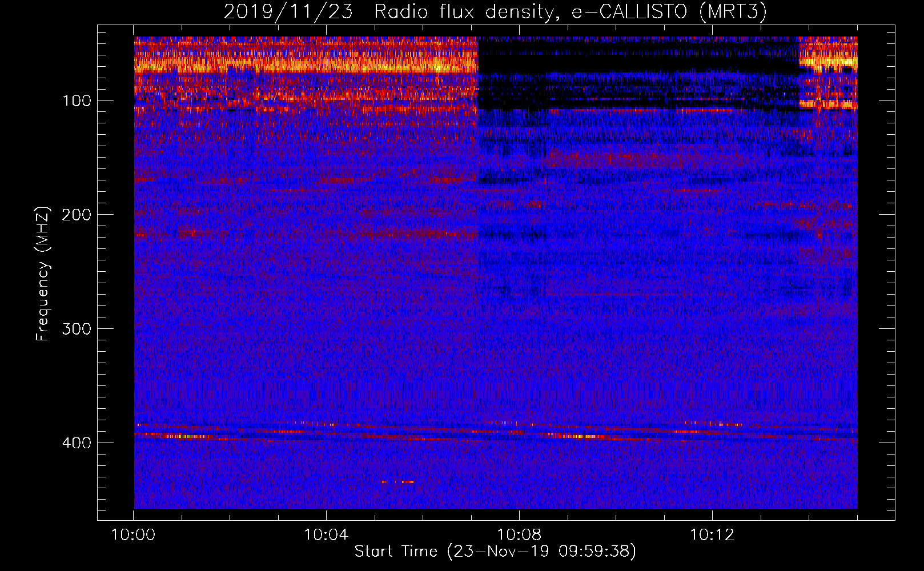The width and height of the screenshot is (924, 571).
Task: Click the date "2019/11/23" in the title
Action: coord(288,11)
